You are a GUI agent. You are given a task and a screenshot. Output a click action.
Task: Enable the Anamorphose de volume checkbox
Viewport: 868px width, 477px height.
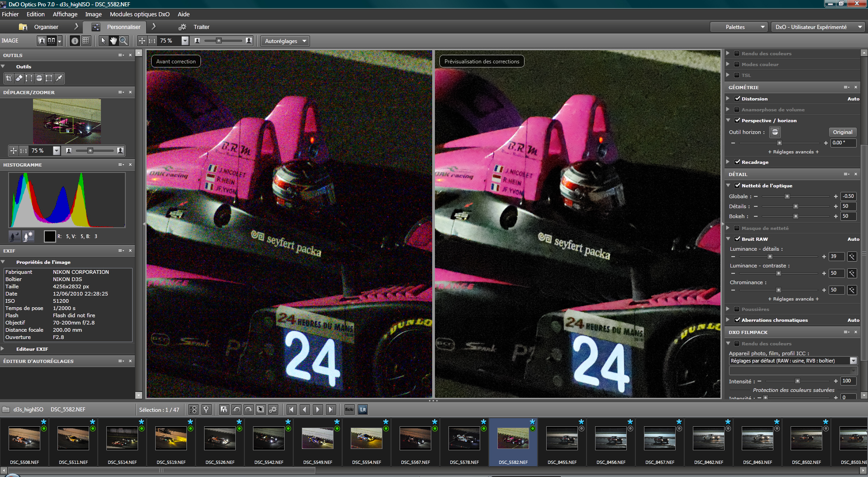pyautogui.click(x=737, y=110)
